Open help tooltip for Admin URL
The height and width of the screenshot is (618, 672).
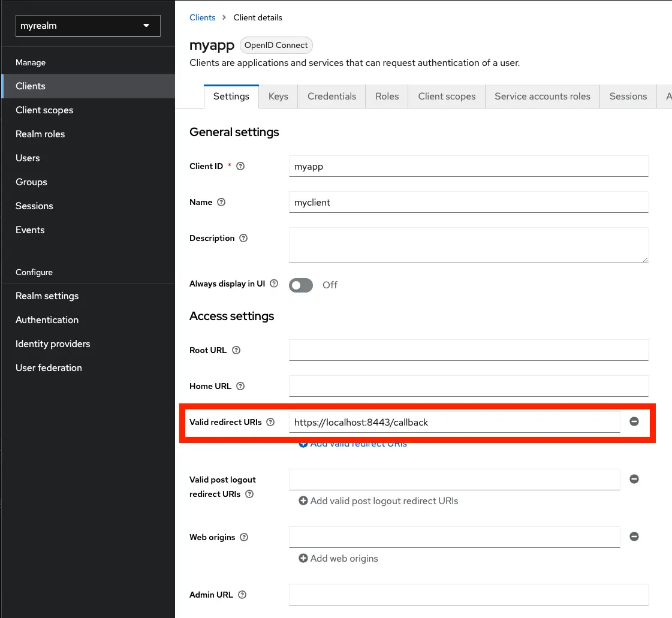(x=242, y=595)
